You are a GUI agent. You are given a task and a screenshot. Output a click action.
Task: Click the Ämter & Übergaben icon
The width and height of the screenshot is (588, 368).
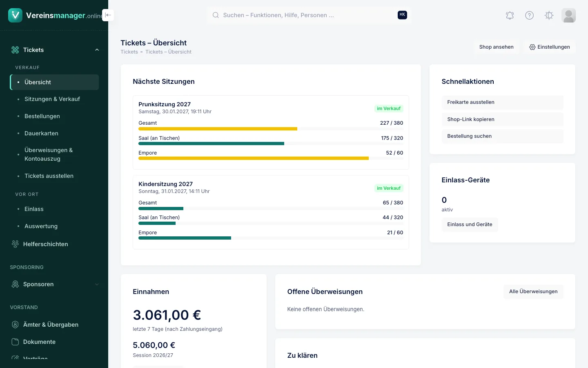[15, 325]
